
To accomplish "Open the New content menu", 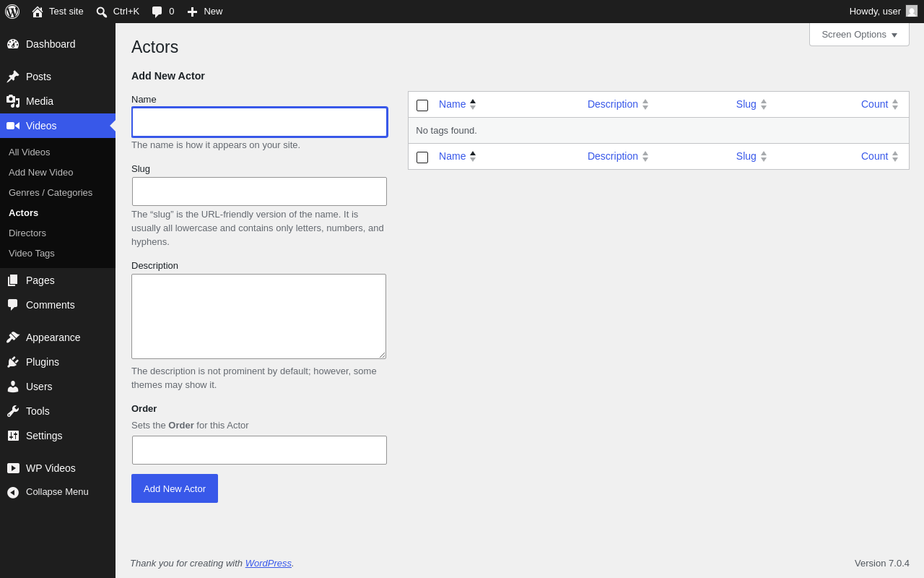I will tap(204, 12).
